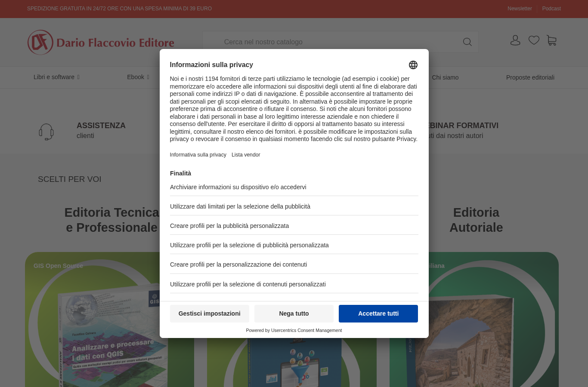Click Gestisci impostazioni button
This screenshot has width=588, height=387.
coord(210,313)
